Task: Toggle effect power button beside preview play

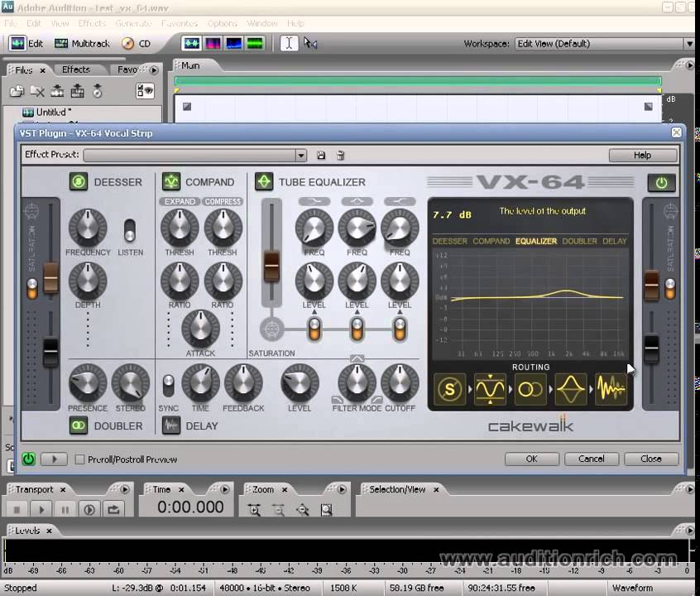Action: tap(29, 459)
